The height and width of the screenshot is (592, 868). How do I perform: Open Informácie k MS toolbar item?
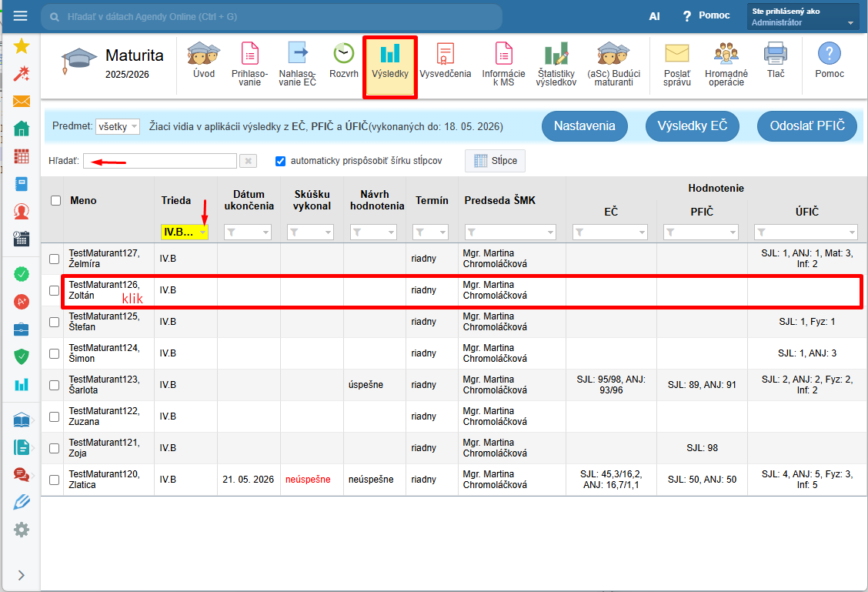[504, 64]
